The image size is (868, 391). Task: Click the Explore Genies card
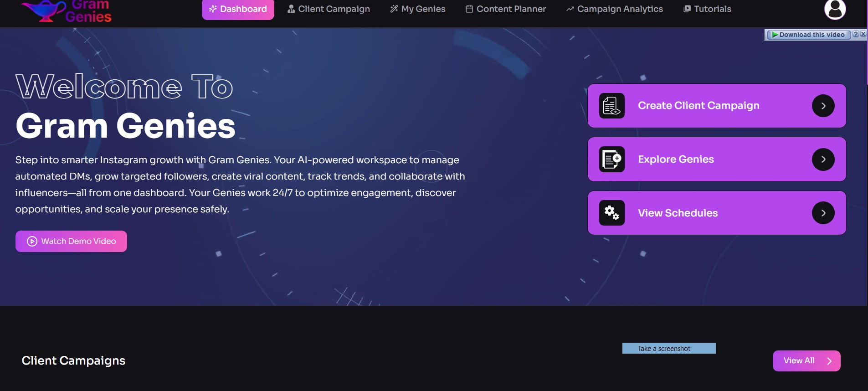[x=717, y=159]
